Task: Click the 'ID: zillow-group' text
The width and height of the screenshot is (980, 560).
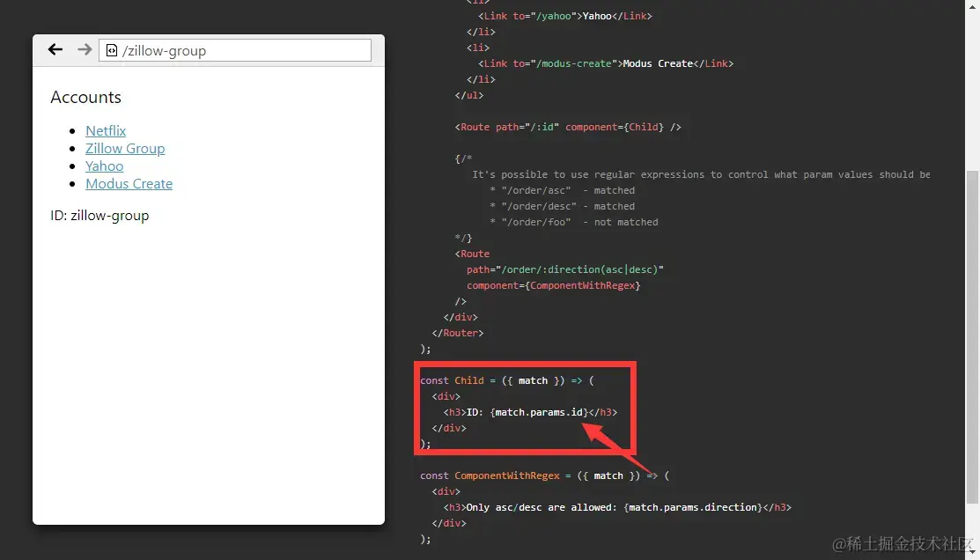Action: (x=99, y=216)
